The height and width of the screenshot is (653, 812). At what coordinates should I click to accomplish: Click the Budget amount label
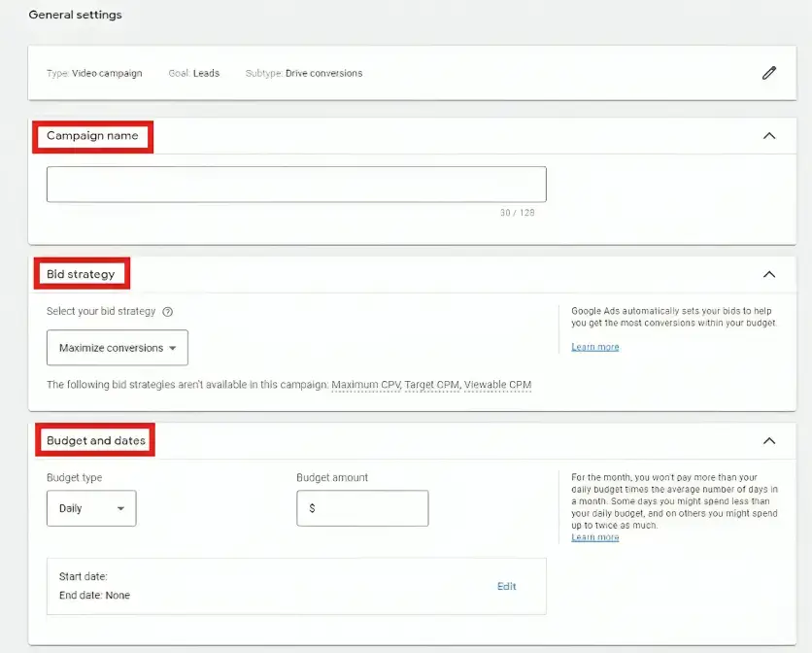tap(332, 478)
